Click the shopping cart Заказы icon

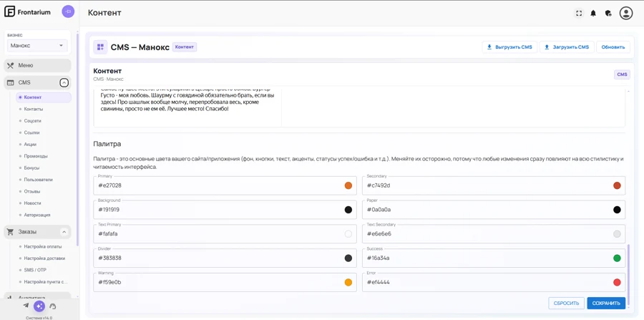[11, 232]
